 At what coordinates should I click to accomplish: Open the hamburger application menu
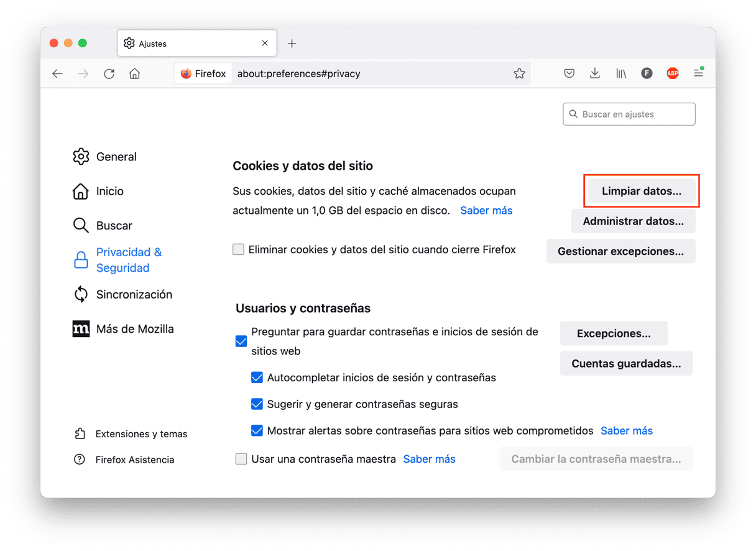pyautogui.click(x=699, y=73)
